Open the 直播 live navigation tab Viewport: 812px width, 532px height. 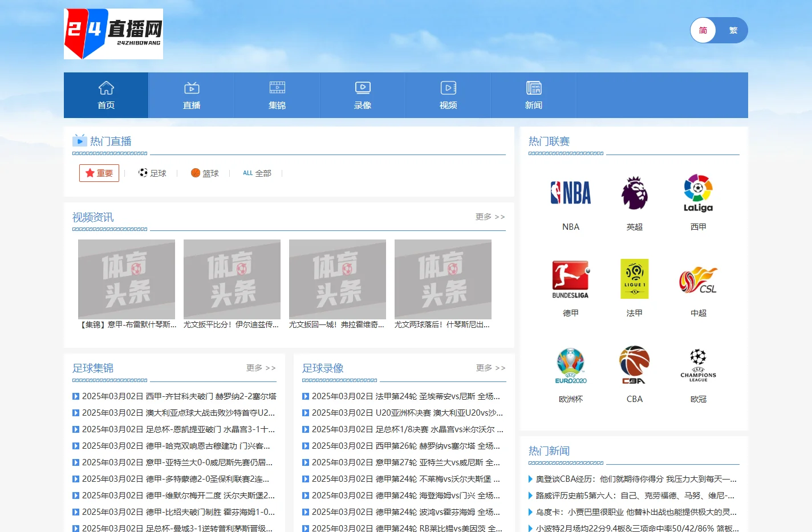click(192, 95)
